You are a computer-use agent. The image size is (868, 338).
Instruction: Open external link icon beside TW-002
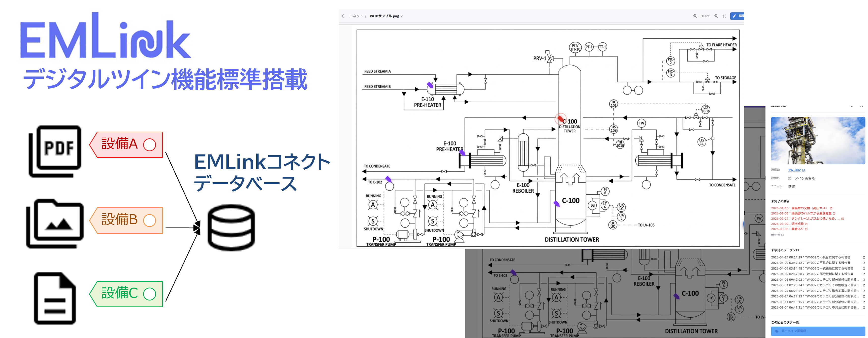click(x=803, y=170)
